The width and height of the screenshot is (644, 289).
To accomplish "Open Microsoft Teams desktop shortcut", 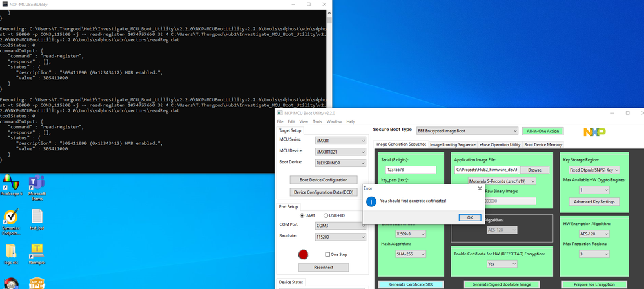I will pos(37,187).
